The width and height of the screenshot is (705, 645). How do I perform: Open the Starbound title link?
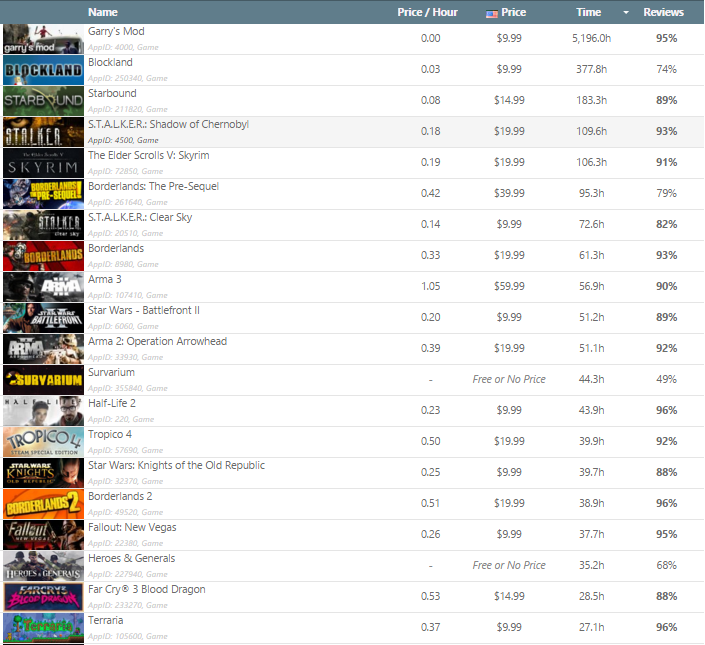112,93
